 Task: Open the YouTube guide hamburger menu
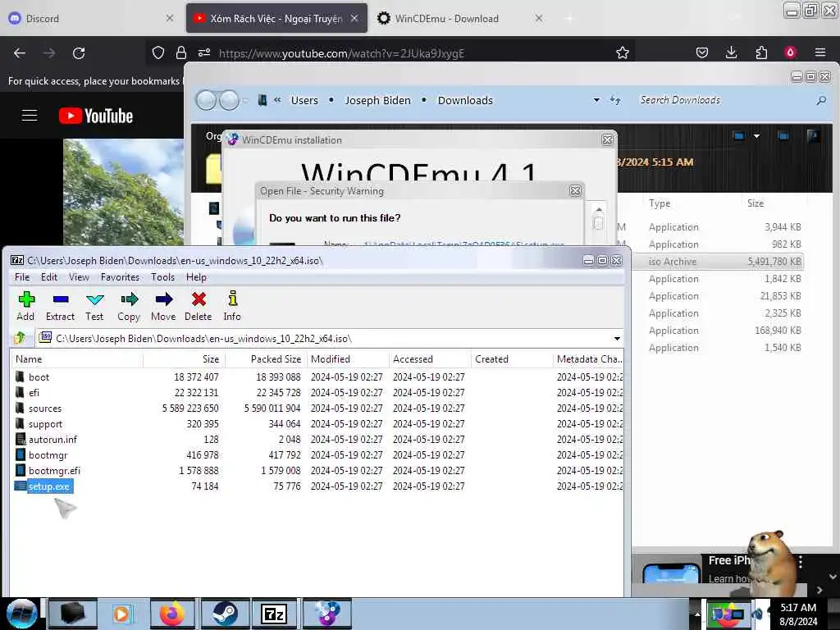pyautogui.click(x=30, y=115)
